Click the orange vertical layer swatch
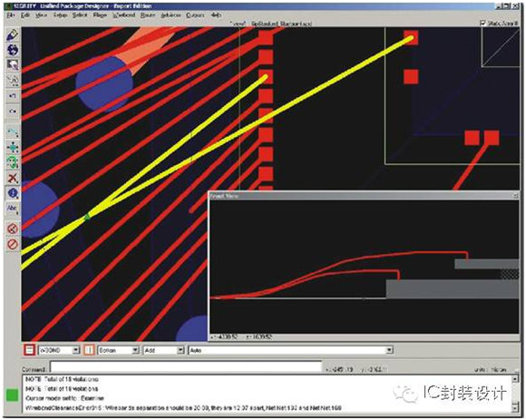Screen dimensions: 526x420 pos(89,350)
